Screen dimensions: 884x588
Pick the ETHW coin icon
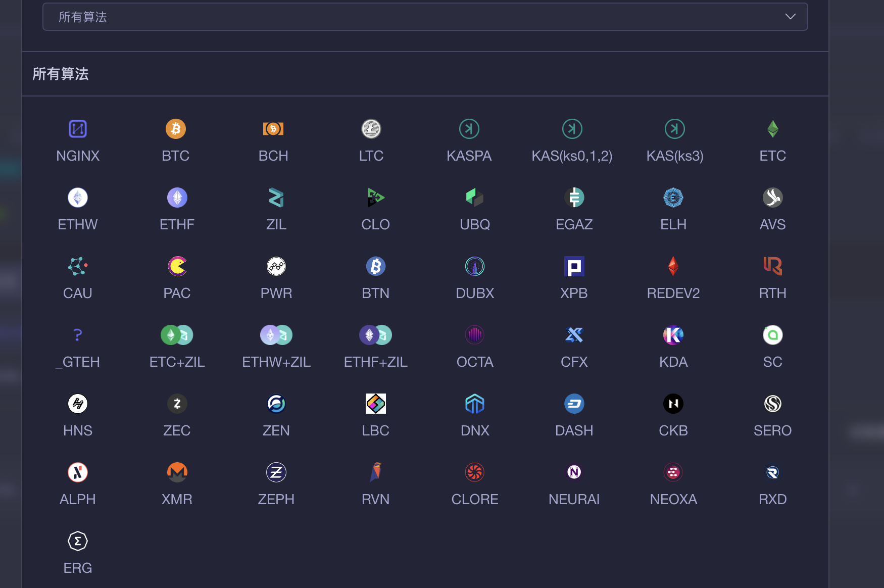[78, 198]
